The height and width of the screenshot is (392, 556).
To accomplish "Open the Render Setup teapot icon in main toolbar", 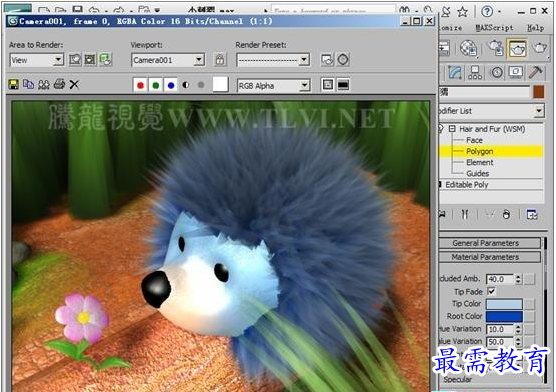I will (496, 48).
